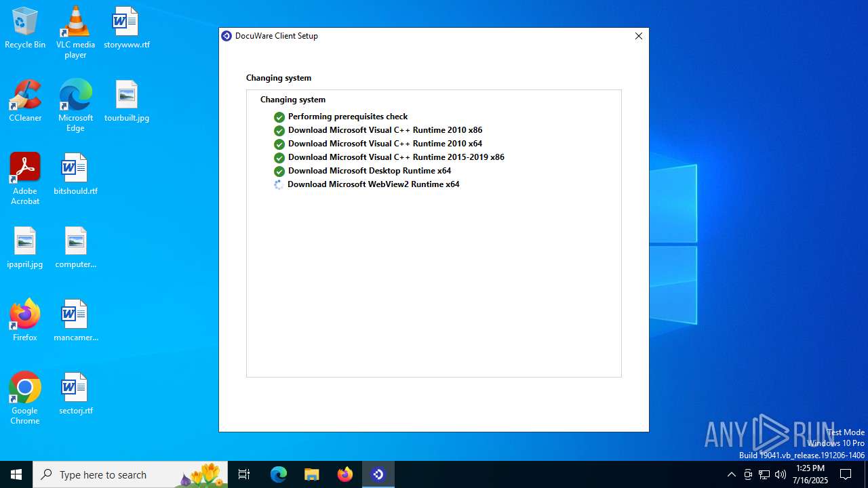This screenshot has height=488, width=868.
Task: Launch Microsoft Edge from the taskbar
Action: tap(279, 474)
